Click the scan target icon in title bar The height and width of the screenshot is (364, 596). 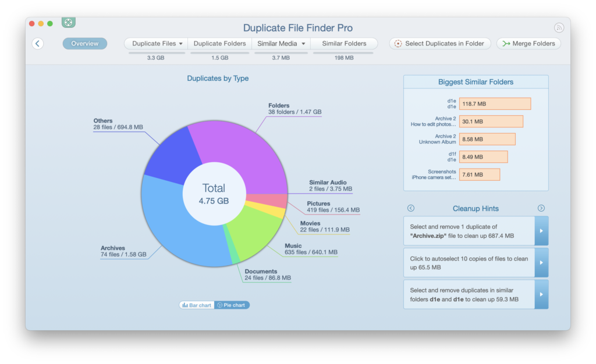69,23
